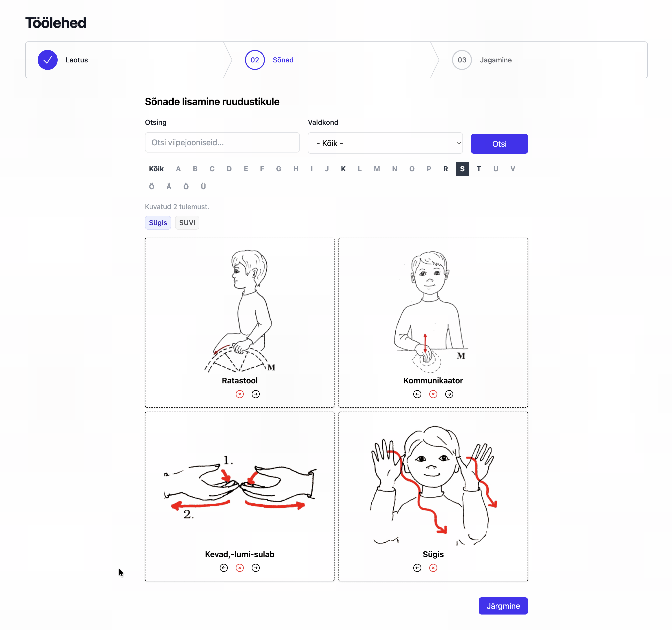Remove the Kommunikaator card
The image size is (672, 630).
click(x=433, y=394)
